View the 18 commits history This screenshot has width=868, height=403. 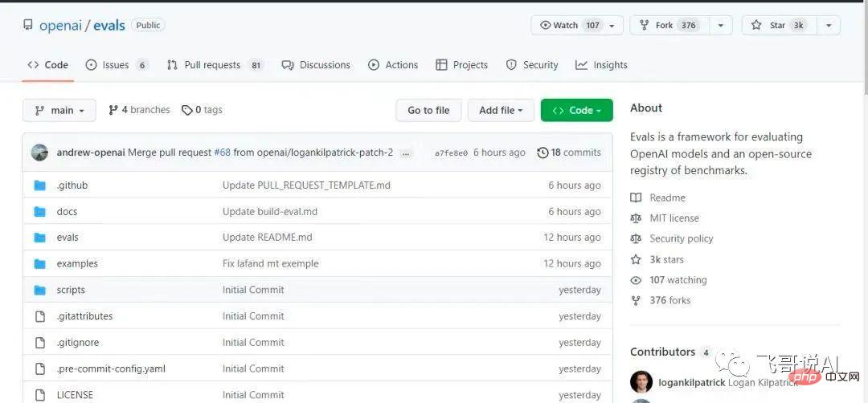coord(568,153)
